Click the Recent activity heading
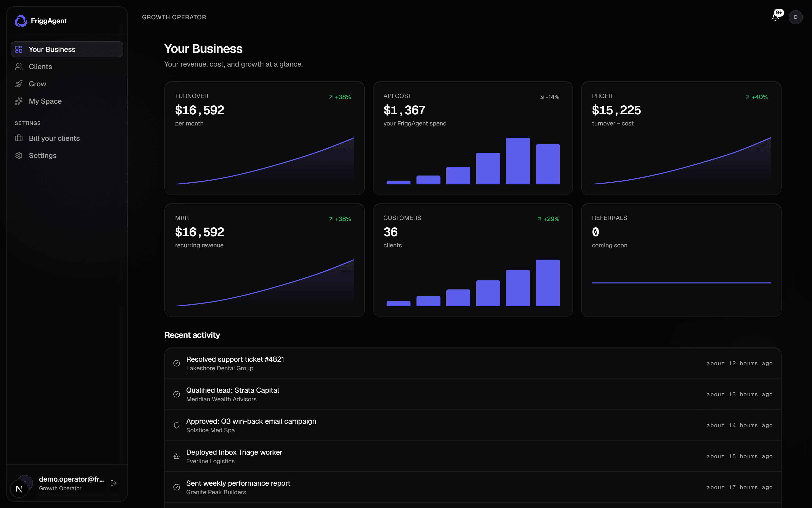Screen dimensions: 812x508 [192, 335]
